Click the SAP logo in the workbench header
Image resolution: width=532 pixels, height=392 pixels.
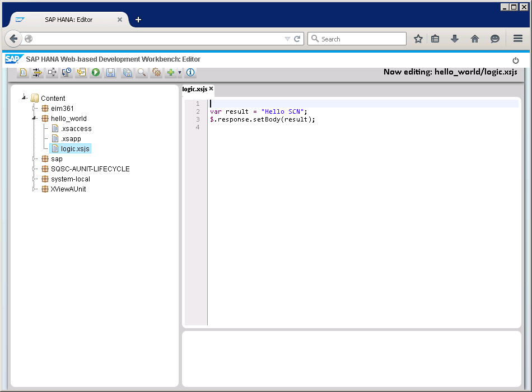point(13,58)
